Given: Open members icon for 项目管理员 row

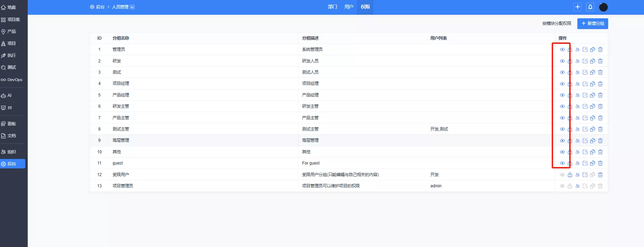Looking at the screenshot, I should point(577,186).
